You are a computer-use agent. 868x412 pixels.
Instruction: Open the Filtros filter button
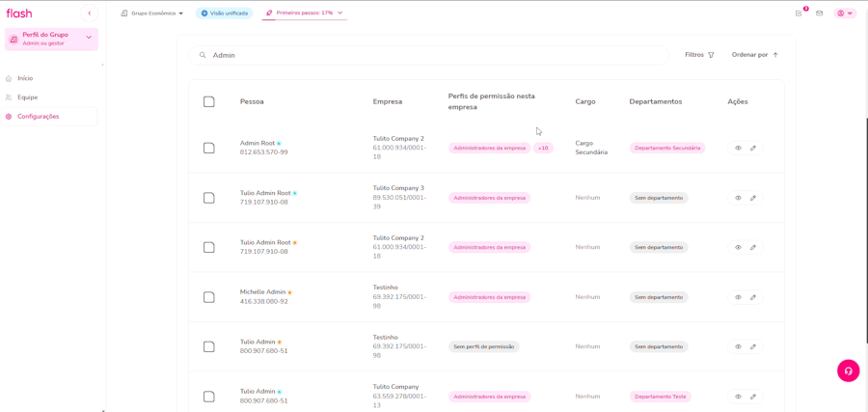coord(699,55)
